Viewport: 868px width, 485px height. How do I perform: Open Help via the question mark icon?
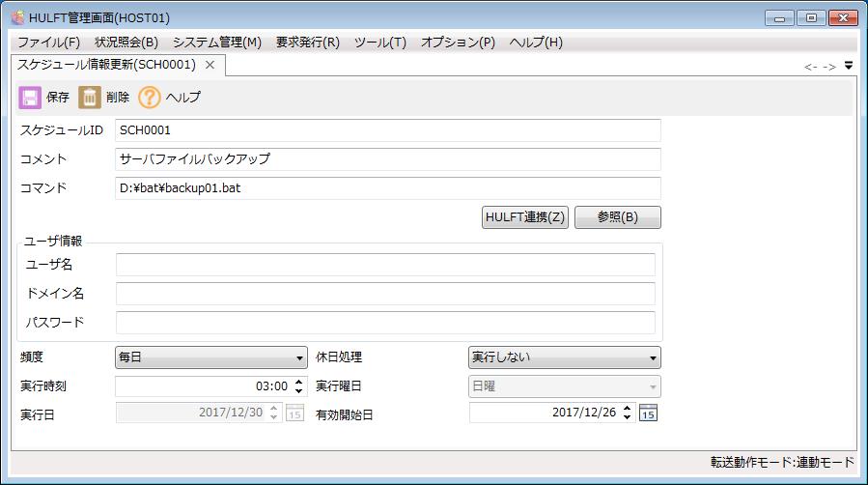[x=149, y=98]
